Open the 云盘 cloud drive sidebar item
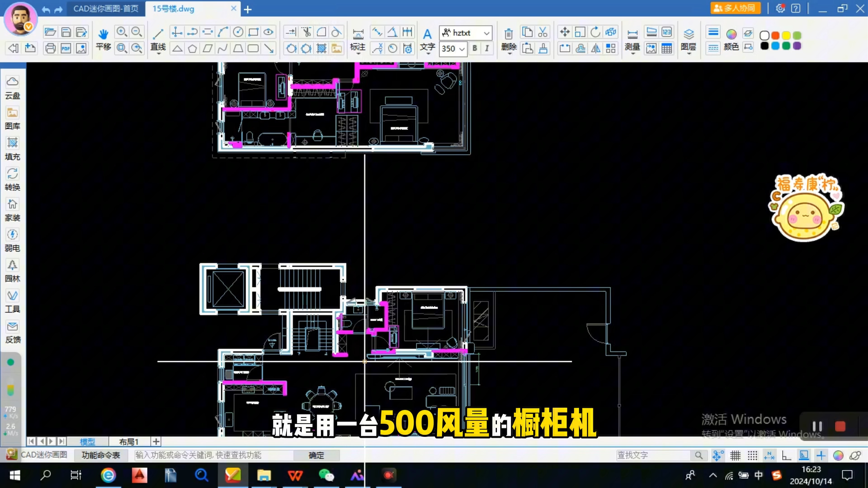 12,88
